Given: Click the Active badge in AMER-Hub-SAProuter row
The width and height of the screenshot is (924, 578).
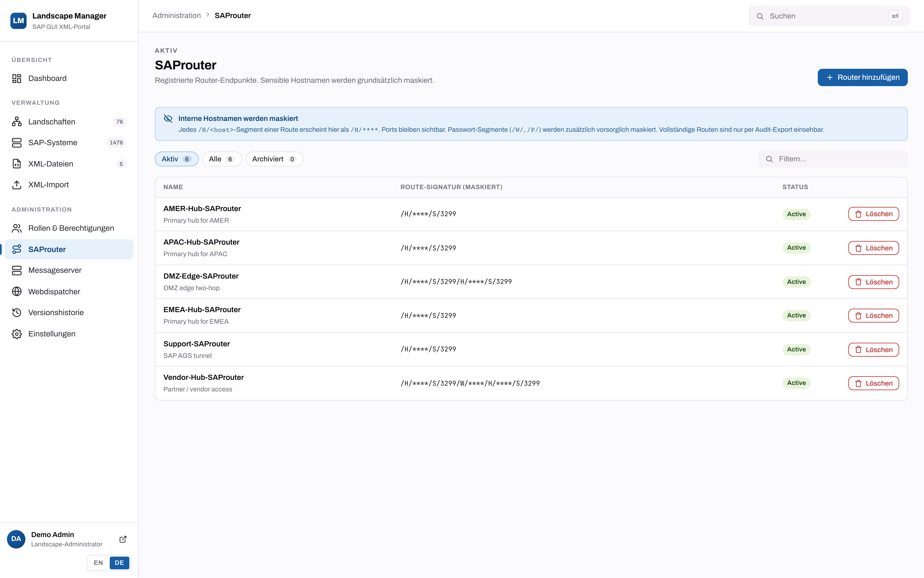Looking at the screenshot, I should pyautogui.click(x=796, y=214).
